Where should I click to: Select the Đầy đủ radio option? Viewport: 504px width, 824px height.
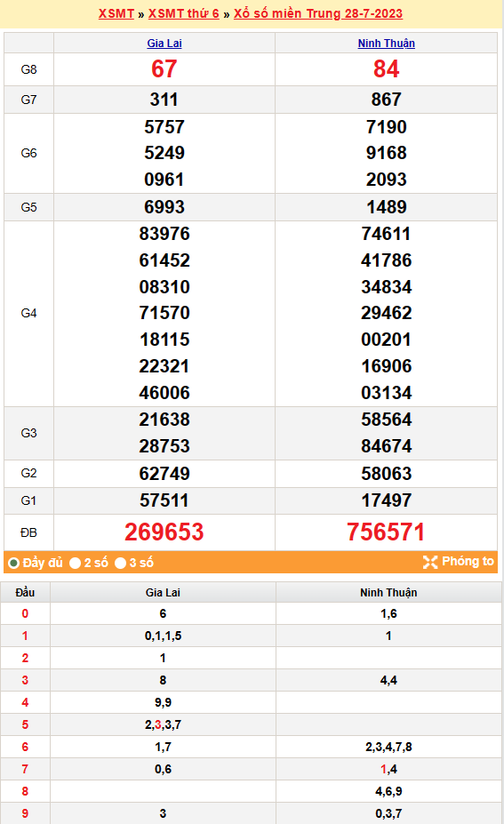tap(13, 563)
